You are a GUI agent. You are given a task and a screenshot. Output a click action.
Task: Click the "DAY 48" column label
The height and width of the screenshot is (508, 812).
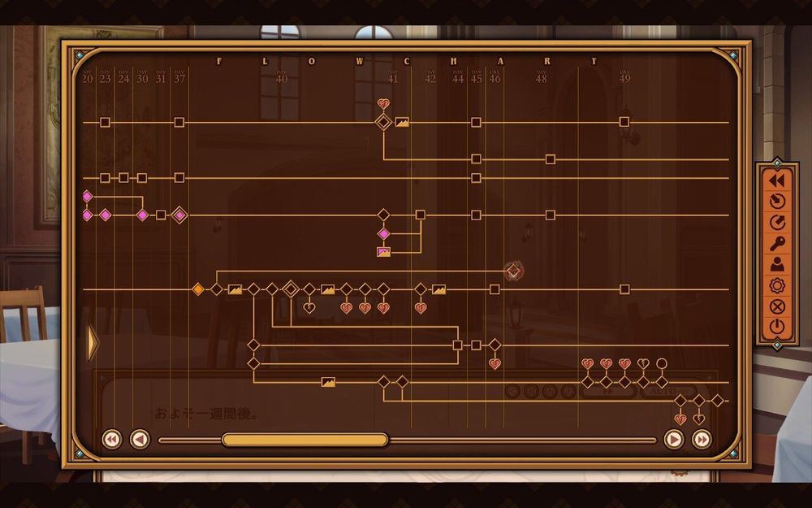point(541,77)
